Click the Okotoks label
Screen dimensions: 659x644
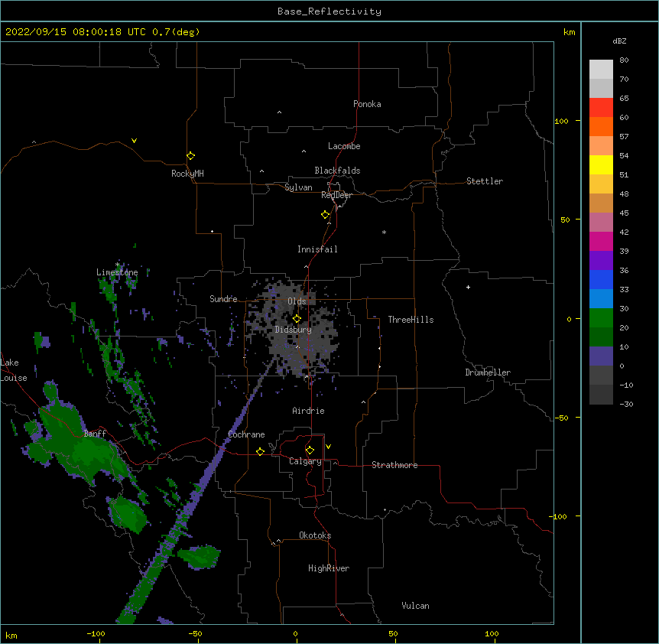(315, 535)
